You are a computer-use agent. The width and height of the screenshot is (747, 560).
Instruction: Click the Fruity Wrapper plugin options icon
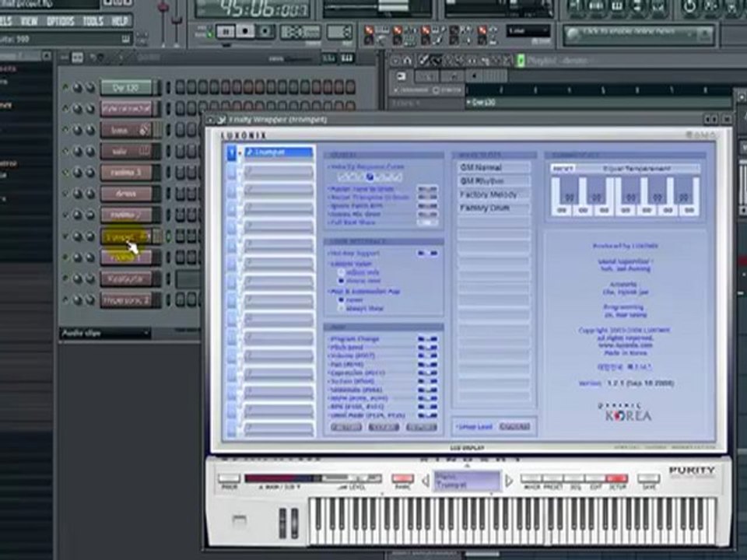pos(221,120)
